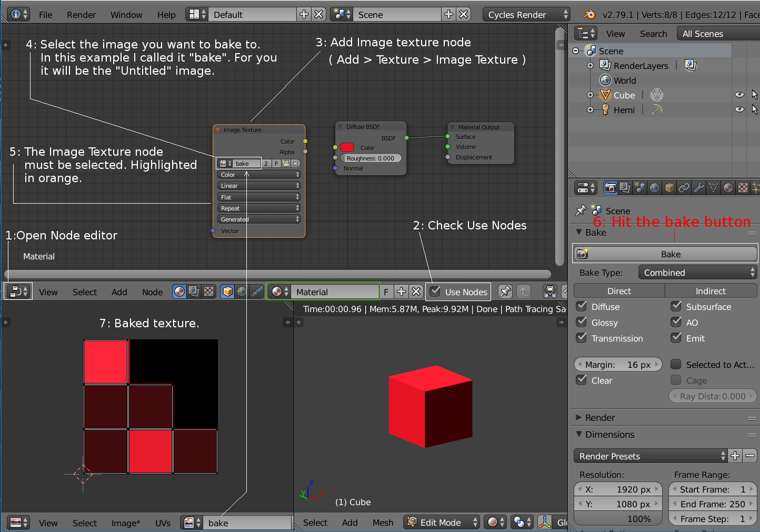Viewport: 760px width, 532px height.
Task: Enable the Selected to Active checkbox
Action: pos(676,364)
